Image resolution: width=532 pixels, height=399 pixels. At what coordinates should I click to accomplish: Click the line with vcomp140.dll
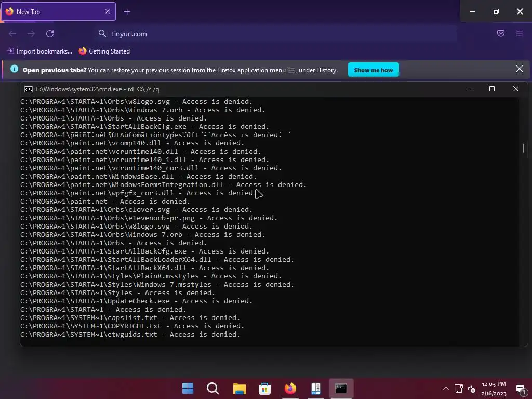(x=132, y=143)
